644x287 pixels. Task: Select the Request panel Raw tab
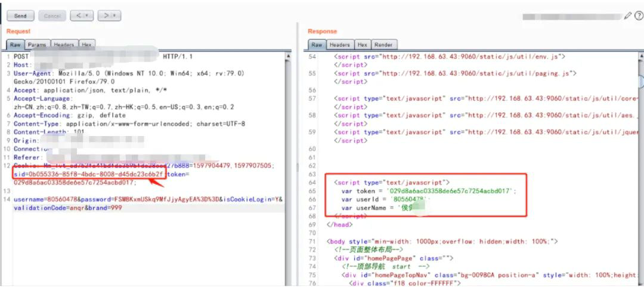[15, 44]
